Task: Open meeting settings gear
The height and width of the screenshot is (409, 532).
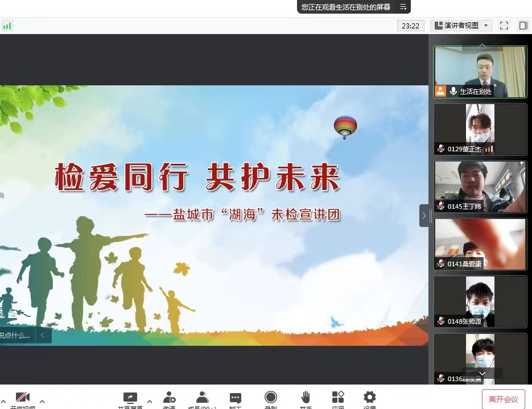Action: pos(370,398)
